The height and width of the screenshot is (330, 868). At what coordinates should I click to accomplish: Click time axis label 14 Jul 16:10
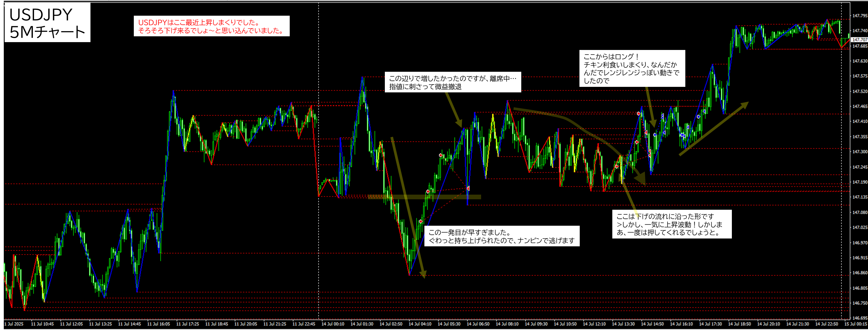pyautogui.click(x=681, y=324)
